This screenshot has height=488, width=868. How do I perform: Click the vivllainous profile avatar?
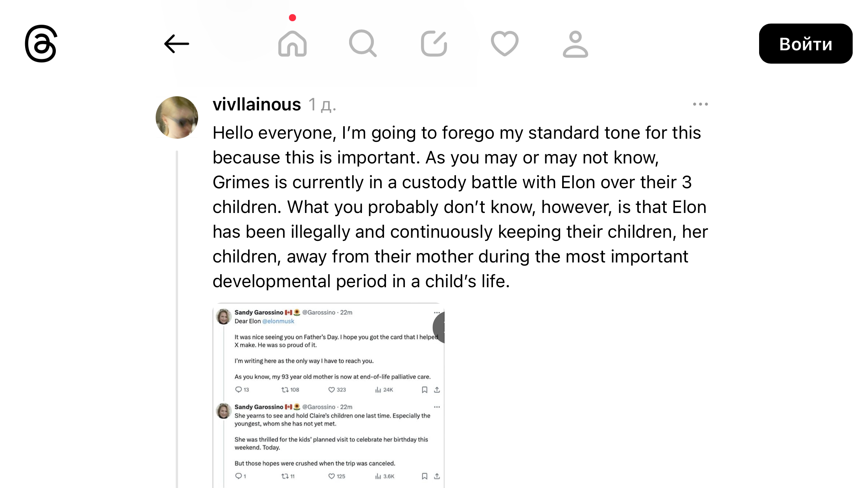[x=177, y=117]
